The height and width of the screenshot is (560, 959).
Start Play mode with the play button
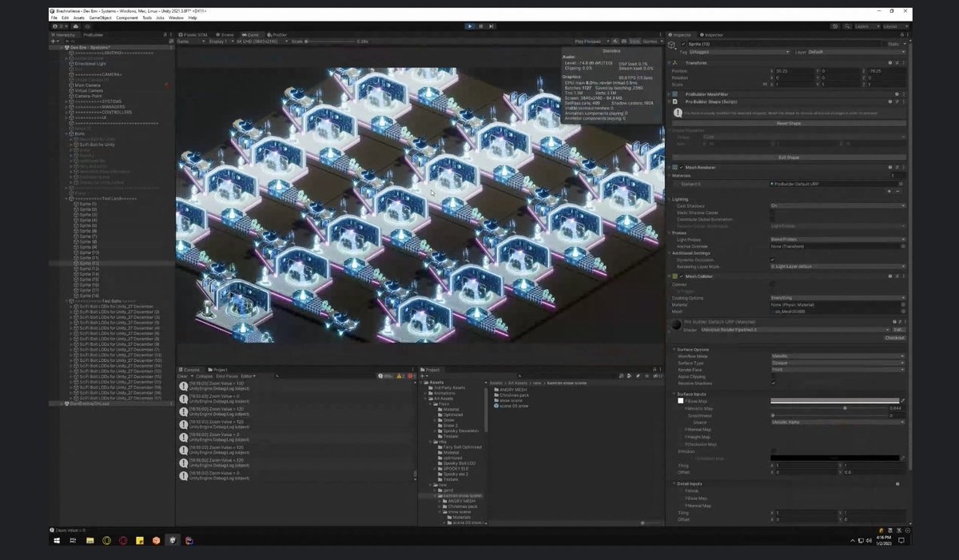[470, 26]
